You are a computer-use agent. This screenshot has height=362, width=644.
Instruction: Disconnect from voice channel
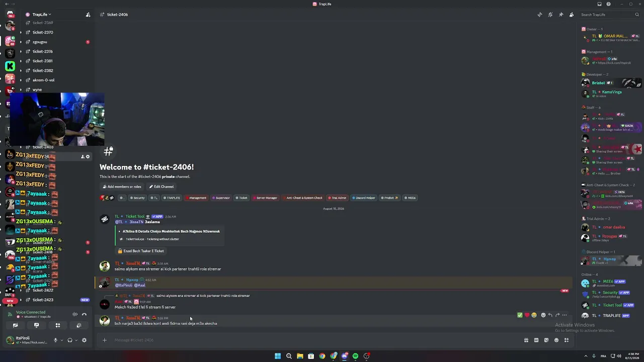(x=85, y=314)
